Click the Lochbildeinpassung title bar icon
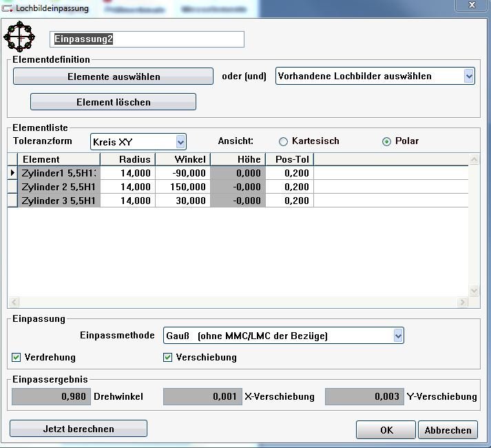The image size is (491, 448). tap(7, 6)
